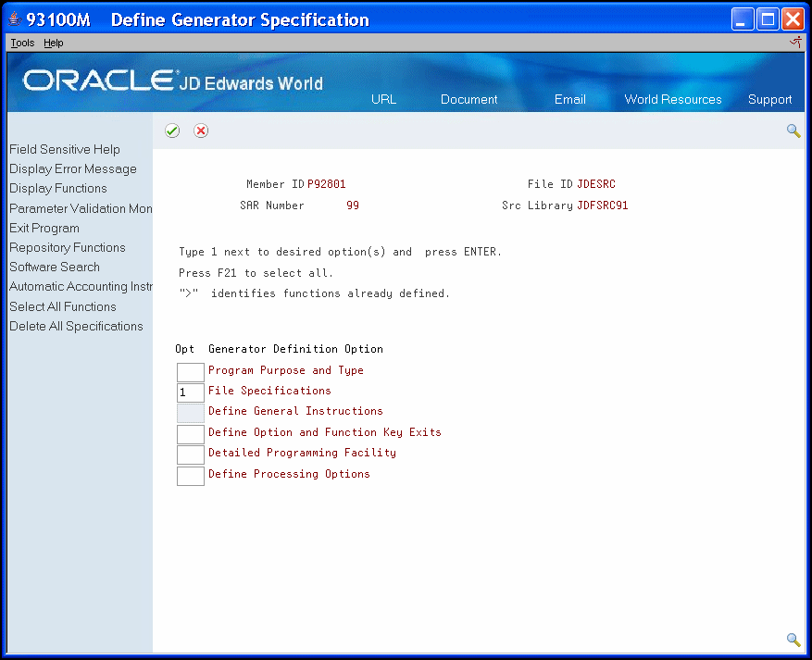The image size is (812, 660).
Task: Click the bottom magnifying glass icon
Action: pos(793,640)
